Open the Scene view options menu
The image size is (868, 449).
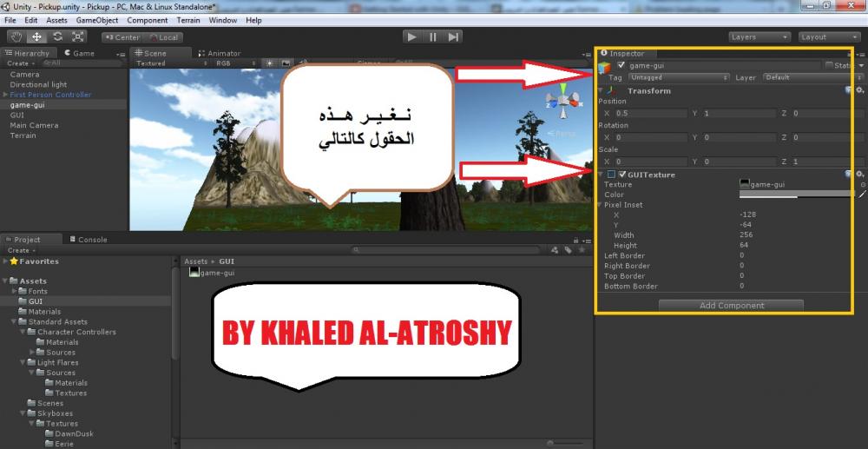[587, 54]
